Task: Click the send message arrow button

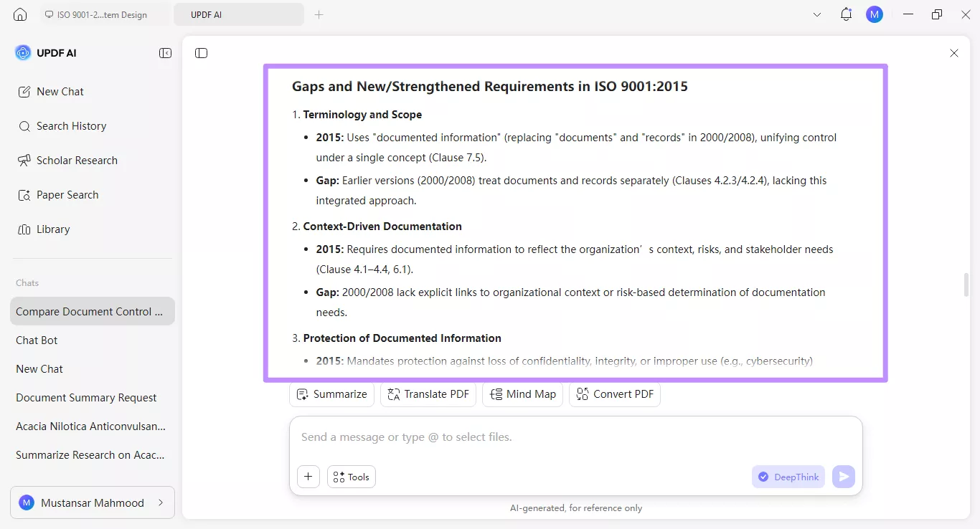Action: point(844,477)
